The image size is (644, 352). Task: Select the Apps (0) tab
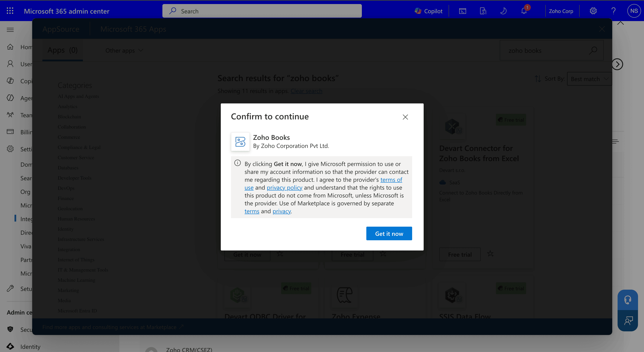click(x=62, y=50)
